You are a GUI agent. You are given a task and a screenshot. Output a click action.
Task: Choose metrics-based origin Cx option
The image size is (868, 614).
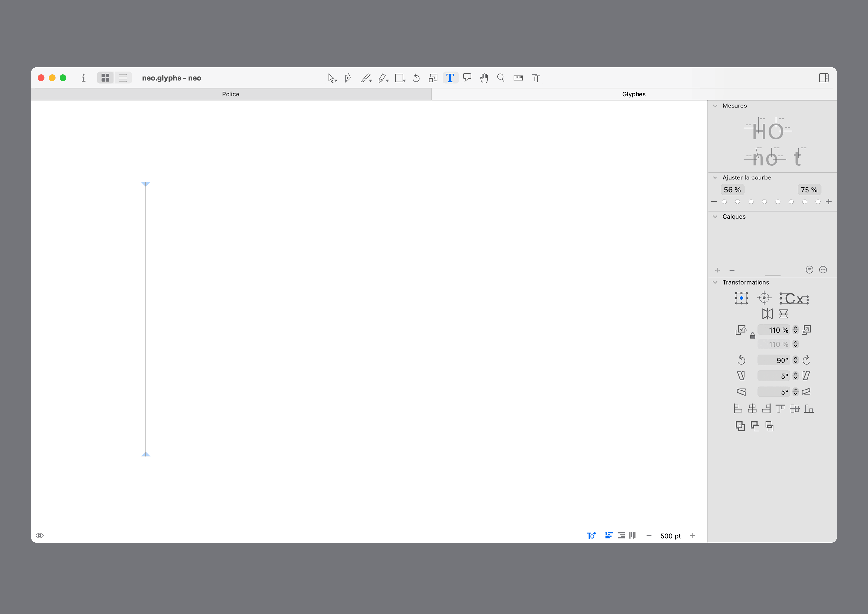(x=794, y=299)
